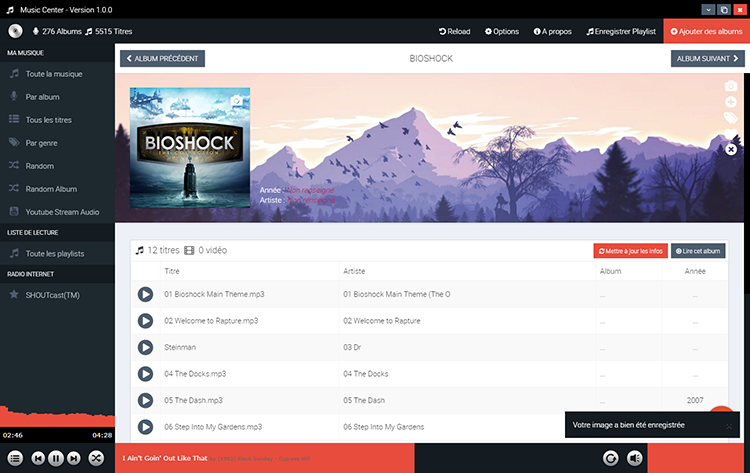Click Mettre à jour les infos button
The image size is (750, 473).
pos(630,251)
